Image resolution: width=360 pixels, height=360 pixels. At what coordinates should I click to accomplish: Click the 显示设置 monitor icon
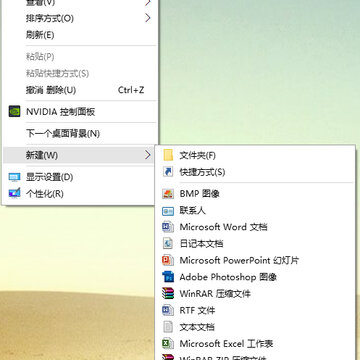coord(14,177)
